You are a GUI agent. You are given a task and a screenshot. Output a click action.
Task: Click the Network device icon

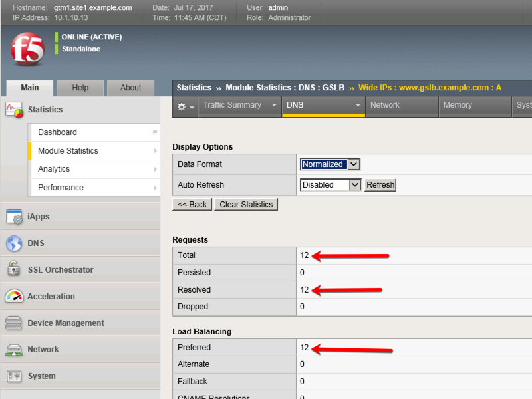[x=14, y=350]
